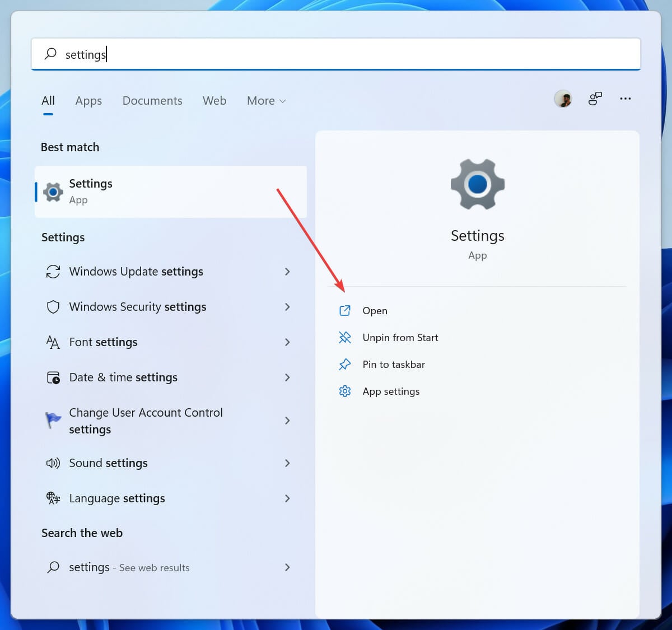Click the Unpin from Start icon

pyautogui.click(x=345, y=338)
